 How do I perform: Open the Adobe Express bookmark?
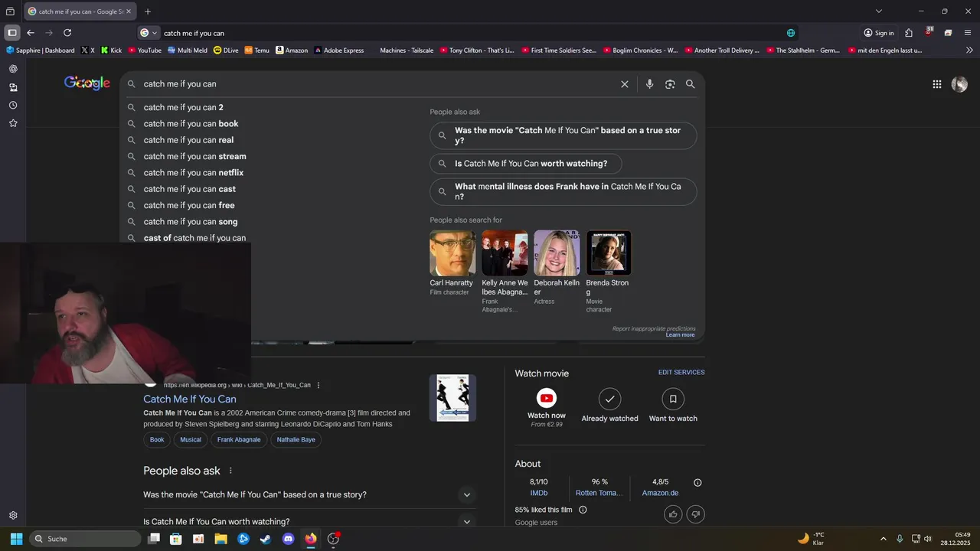point(338,51)
